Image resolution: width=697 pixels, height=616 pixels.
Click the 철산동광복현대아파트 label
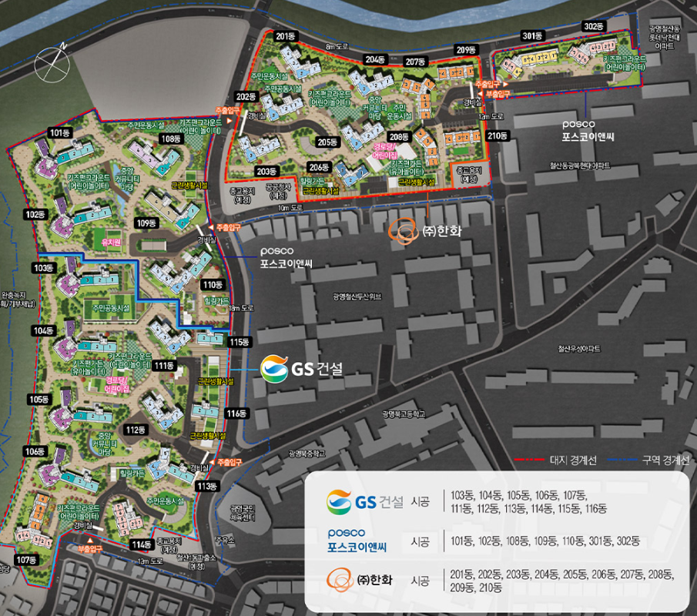(x=580, y=166)
